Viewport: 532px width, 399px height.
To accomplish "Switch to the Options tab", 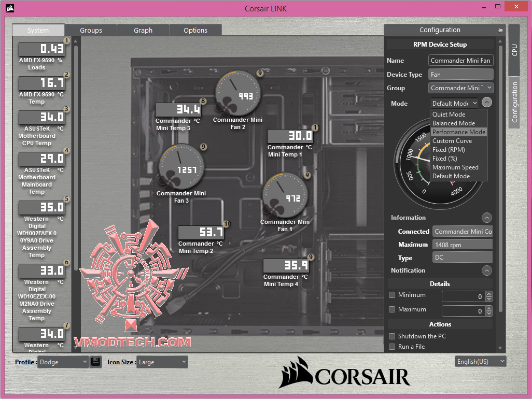I will 195,30.
